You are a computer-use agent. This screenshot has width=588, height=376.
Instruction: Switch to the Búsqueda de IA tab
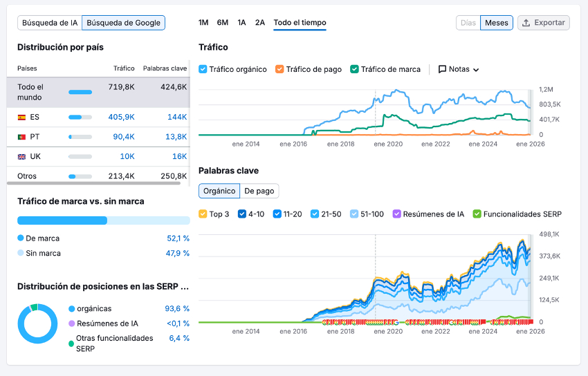(50, 23)
